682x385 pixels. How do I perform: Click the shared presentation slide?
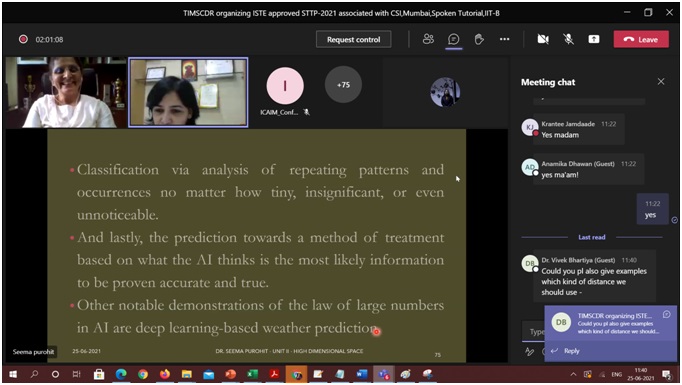[x=257, y=246]
